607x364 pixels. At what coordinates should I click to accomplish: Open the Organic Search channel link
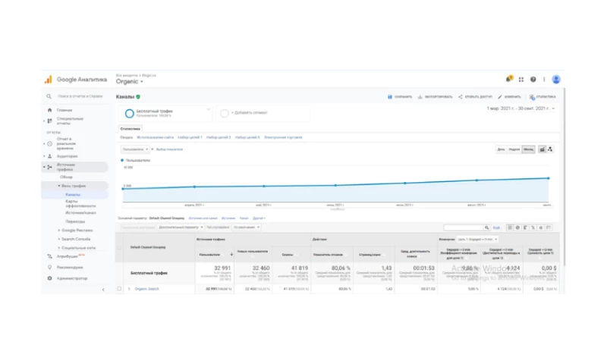[147, 288]
